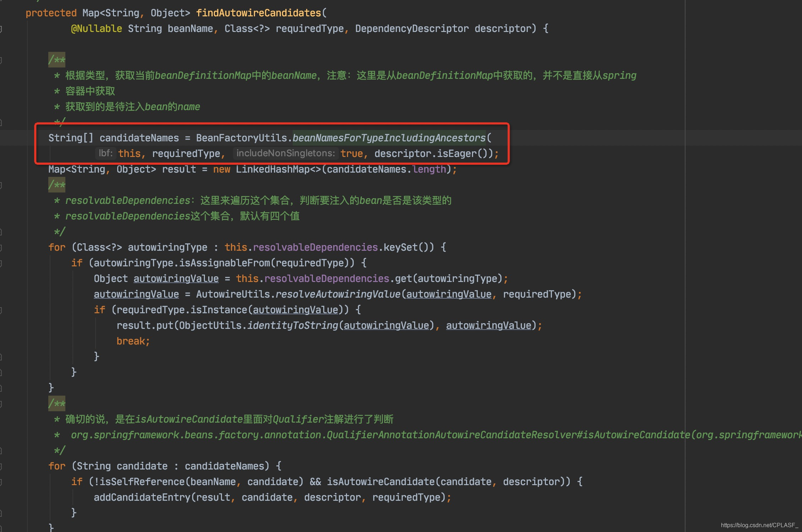Open the blog.csdn.net/CPLASF_ watermark link
Viewport: 802px width, 532px height.
(x=759, y=525)
